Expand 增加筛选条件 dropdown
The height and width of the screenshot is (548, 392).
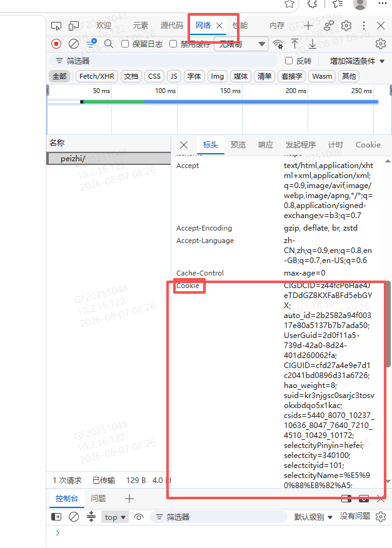pos(357,61)
